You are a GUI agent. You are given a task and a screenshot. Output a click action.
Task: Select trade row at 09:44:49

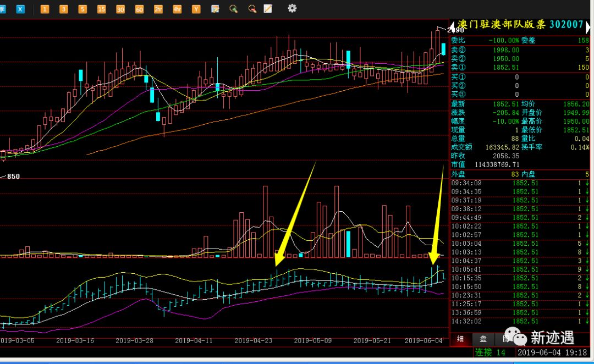pos(520,217)
